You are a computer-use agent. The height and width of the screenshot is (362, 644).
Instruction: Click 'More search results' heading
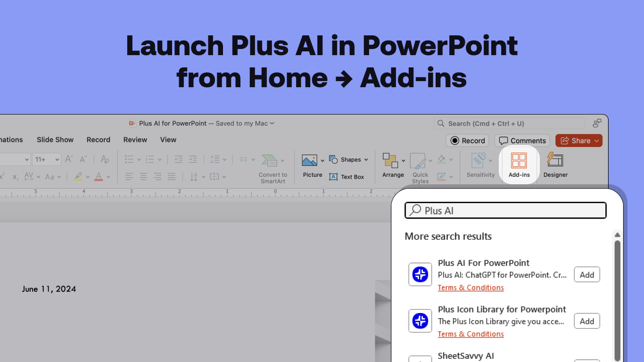point(448,236)
